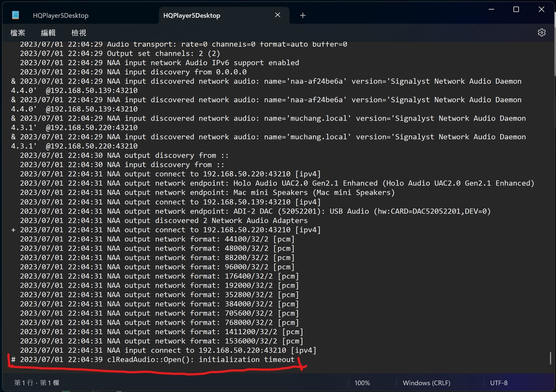
Task: Click the 'Holo Audio UAC2.0 Gen2.1 Enhanced' endpoint line
Action: (x=277, y=183)
